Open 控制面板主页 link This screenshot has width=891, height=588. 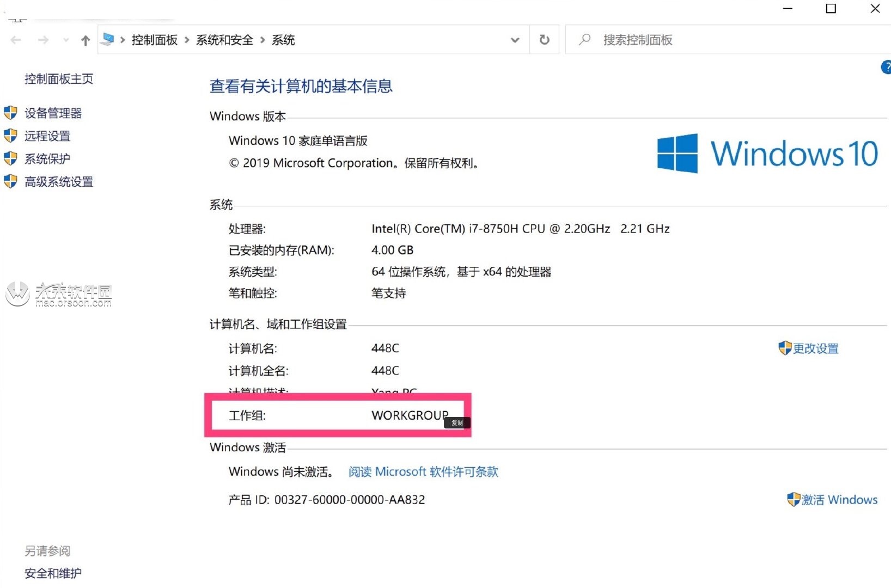[x=59, y=79]
